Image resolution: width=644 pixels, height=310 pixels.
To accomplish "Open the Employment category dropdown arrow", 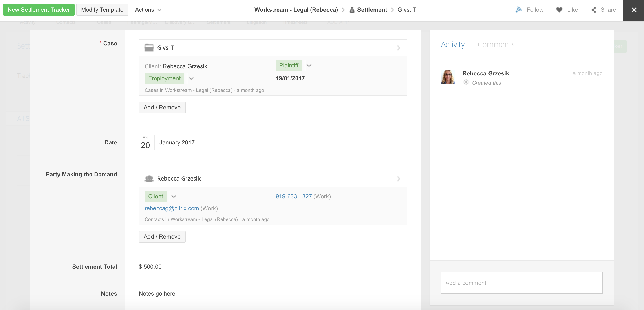I will coord(191,78).
